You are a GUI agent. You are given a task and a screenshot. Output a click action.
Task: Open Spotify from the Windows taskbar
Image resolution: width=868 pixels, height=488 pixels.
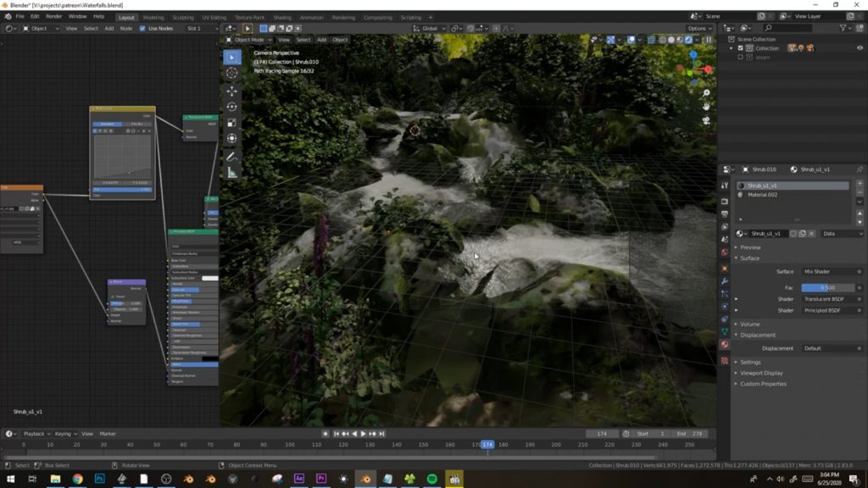[431, 479]
